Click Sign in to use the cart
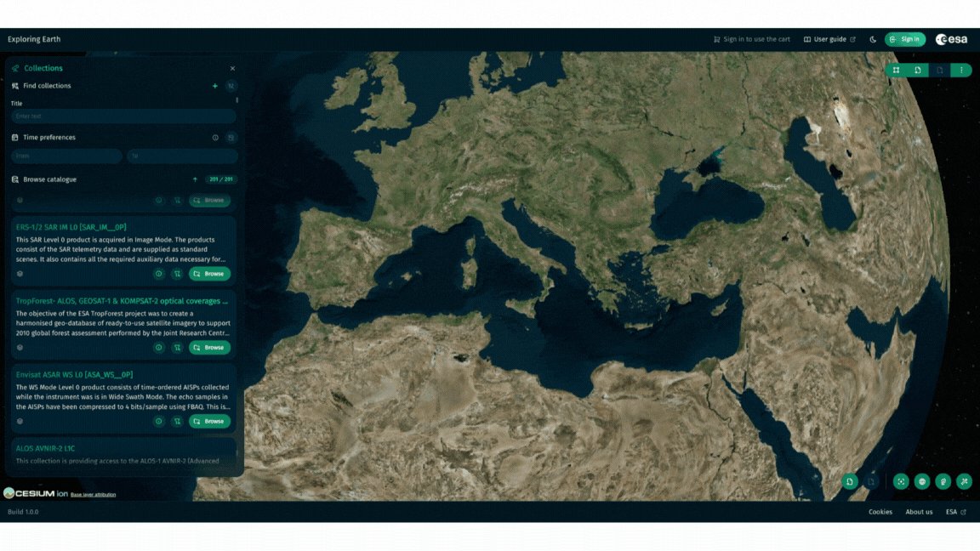This screenshot has width=980, height=551. (752, 39)
